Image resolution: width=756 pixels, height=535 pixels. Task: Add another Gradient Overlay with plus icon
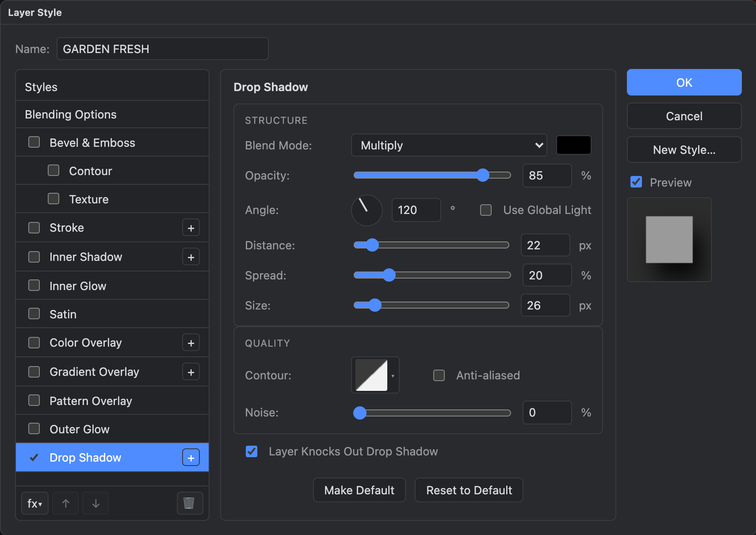[x=191, y=372]
